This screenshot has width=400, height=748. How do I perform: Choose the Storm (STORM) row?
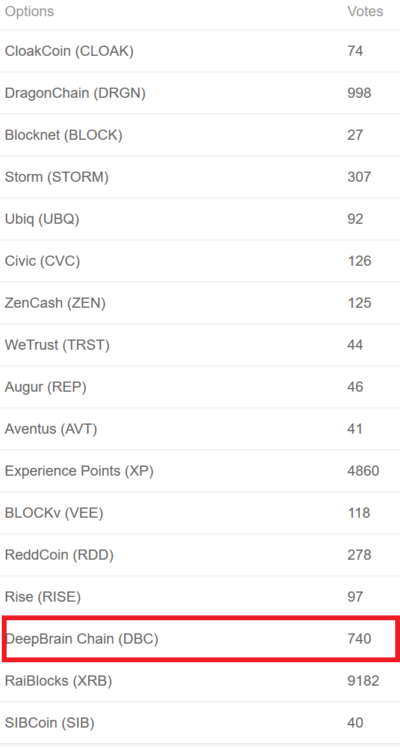(x=200, y=177)
